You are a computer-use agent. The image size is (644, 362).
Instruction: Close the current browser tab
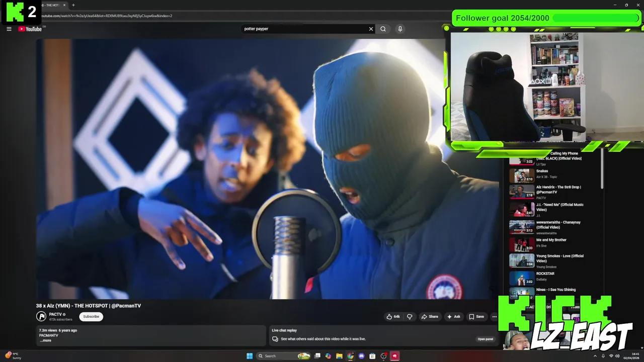click(x=64, y=5)
